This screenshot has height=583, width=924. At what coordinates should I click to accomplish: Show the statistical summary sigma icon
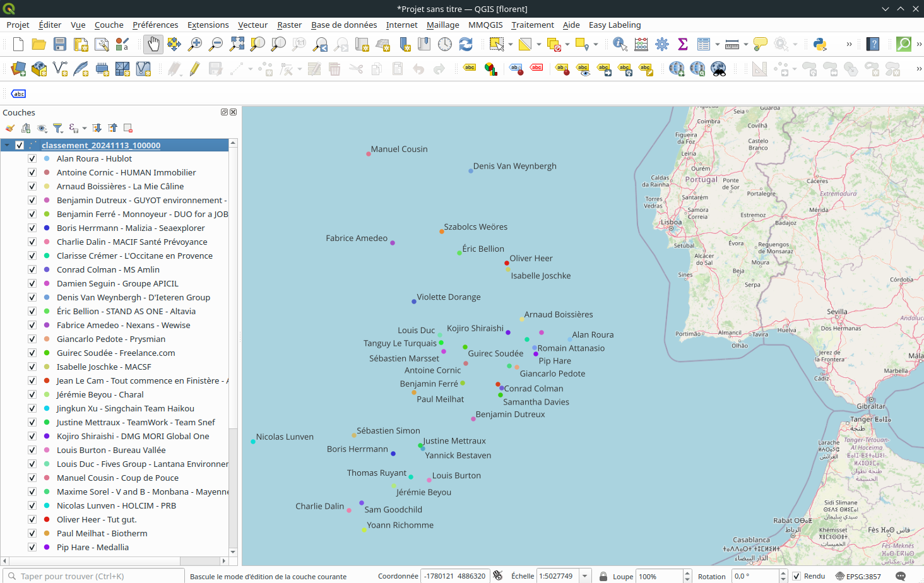683,44
